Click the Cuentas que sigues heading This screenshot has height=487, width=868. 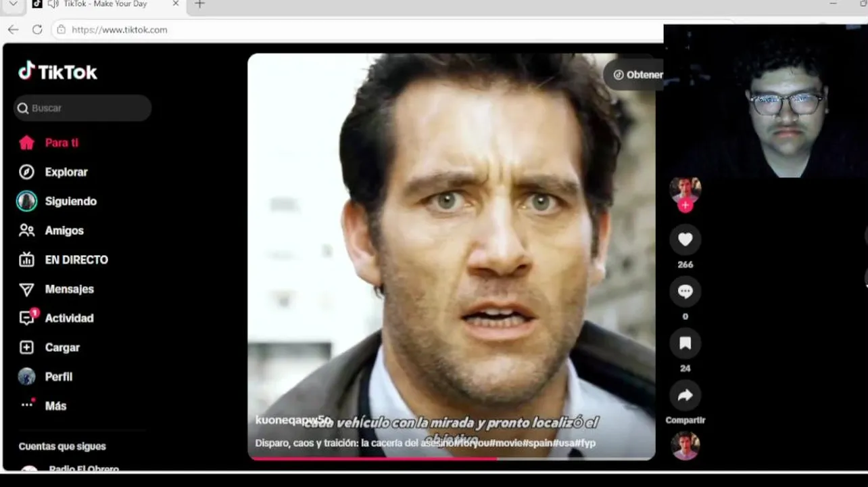click(x=62, y=446)
